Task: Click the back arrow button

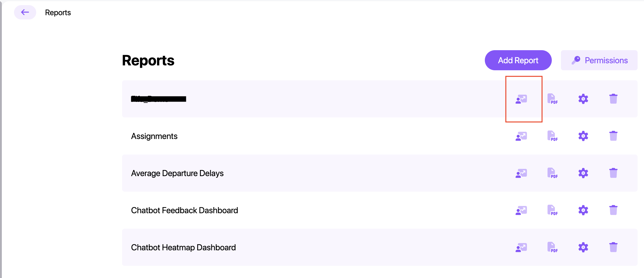Action: pos(25,12)
